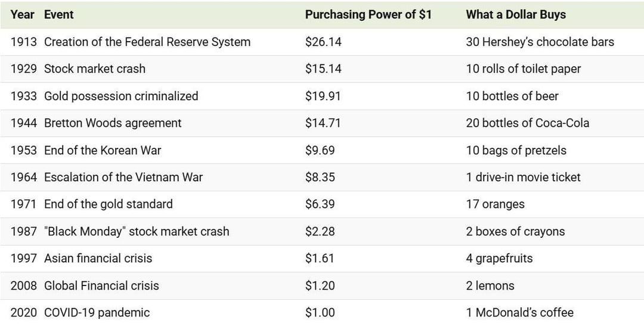
Task: Click the 1913 Federal Reserve System row
Action: coord(322,42)
